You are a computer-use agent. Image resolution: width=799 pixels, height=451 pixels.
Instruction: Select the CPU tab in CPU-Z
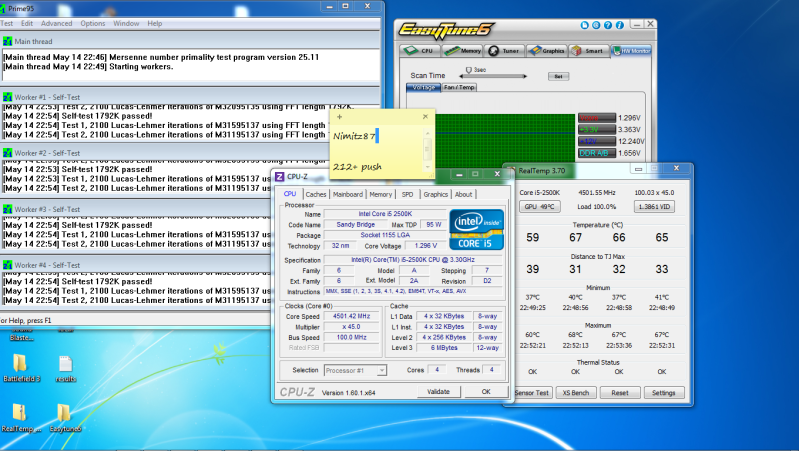(x=290, y=194)
